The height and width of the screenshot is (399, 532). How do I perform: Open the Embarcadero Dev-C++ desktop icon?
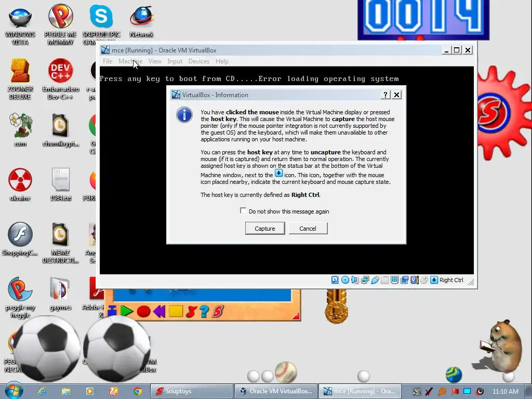pyautogui.click(x=60, y=79)
